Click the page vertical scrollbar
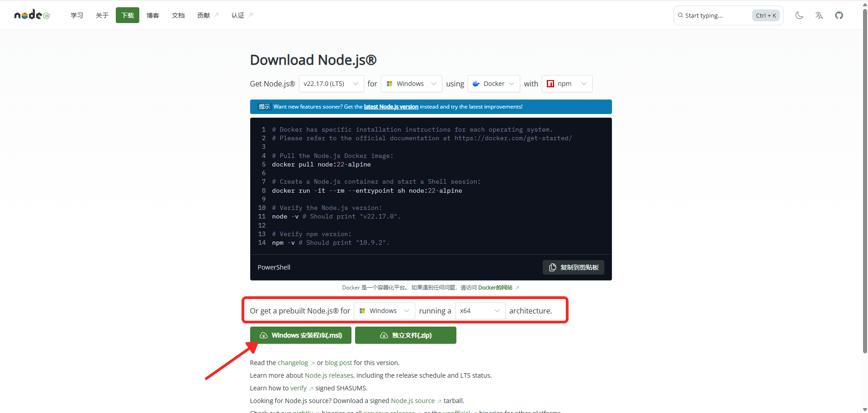 pyautogui.click(x=865, y=181)
